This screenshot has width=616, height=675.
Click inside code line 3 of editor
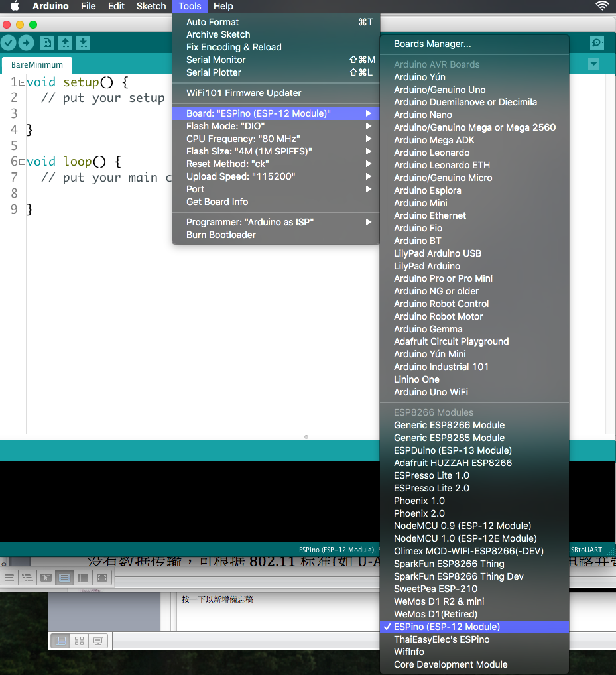tap(99, 113)
